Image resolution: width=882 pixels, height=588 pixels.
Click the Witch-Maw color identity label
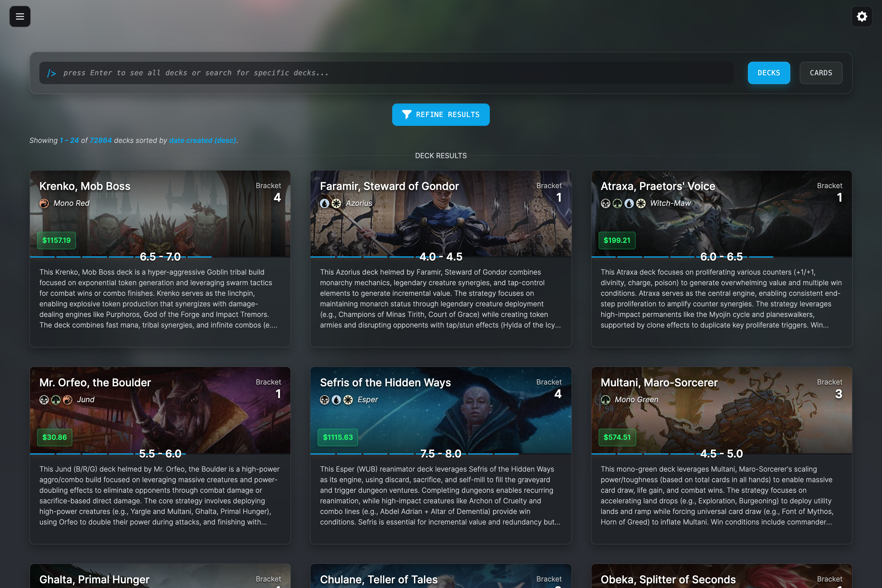tap(670, 203)
